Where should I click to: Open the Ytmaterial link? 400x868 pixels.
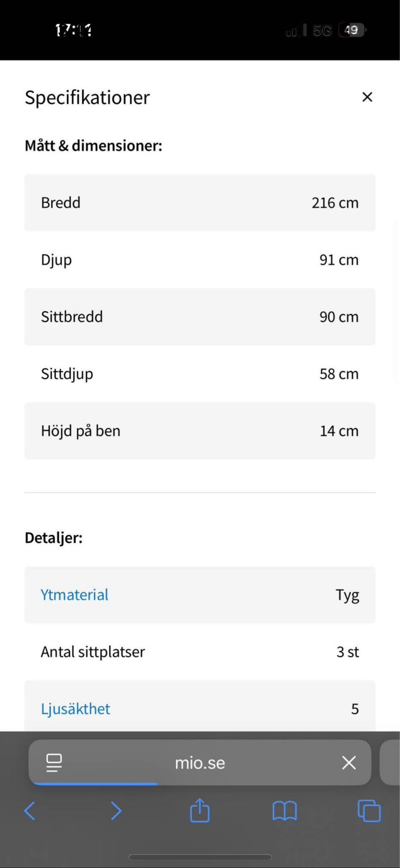[75, 595]
